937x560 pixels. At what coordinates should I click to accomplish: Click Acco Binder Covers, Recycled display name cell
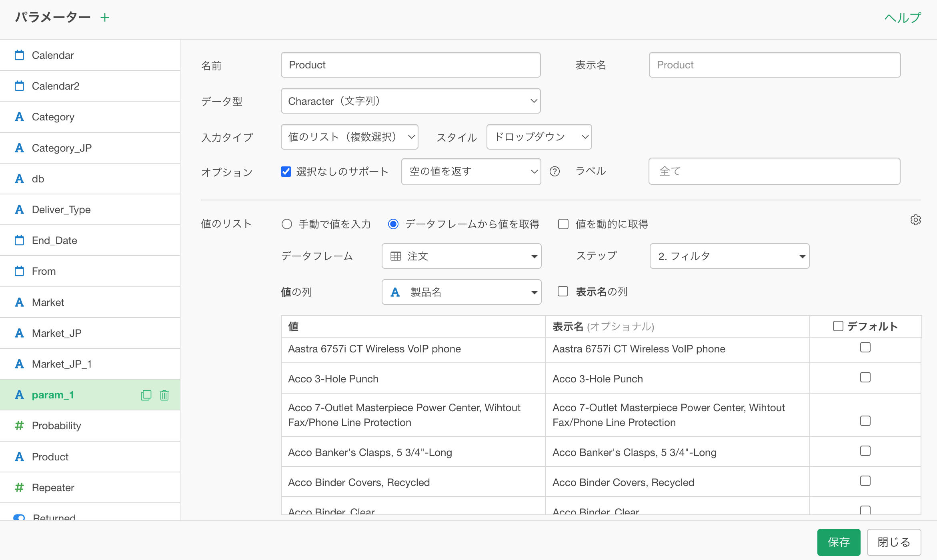coord(678,482)
